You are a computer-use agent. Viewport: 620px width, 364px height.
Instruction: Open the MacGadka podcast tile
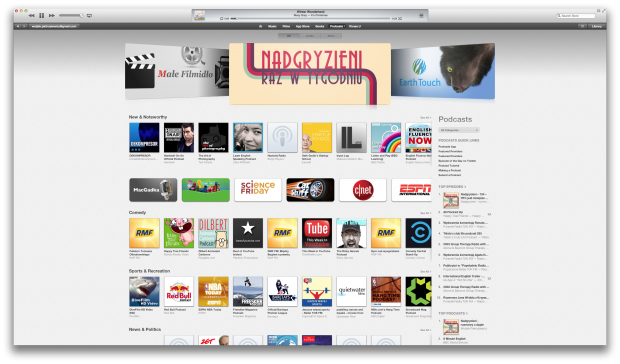coord(153,190)
